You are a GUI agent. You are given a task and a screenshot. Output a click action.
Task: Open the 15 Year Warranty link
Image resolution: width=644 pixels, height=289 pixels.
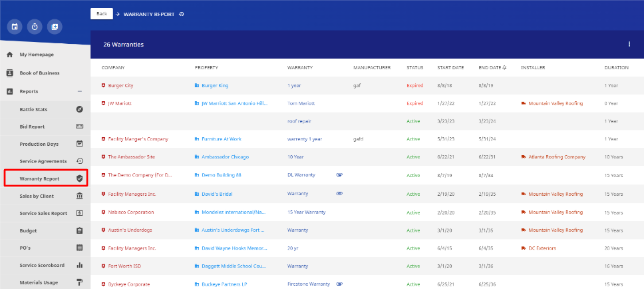[307, 212]
